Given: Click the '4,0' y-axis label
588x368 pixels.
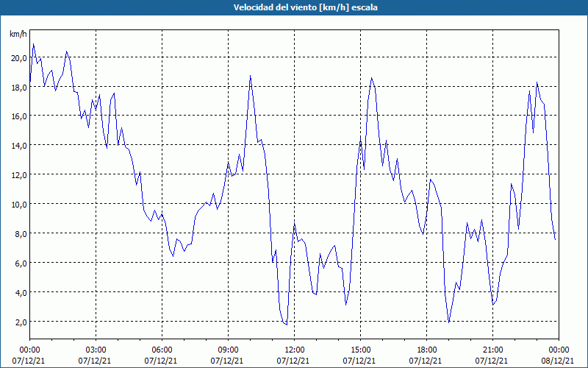Looking at the screenshot, I should (x=21, y=292).
